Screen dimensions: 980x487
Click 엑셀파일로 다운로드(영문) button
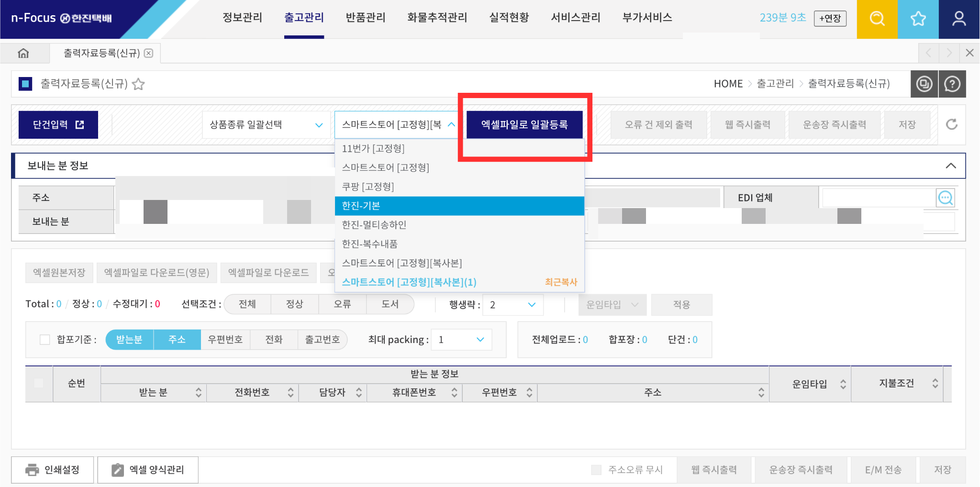(x=156, y=273)
